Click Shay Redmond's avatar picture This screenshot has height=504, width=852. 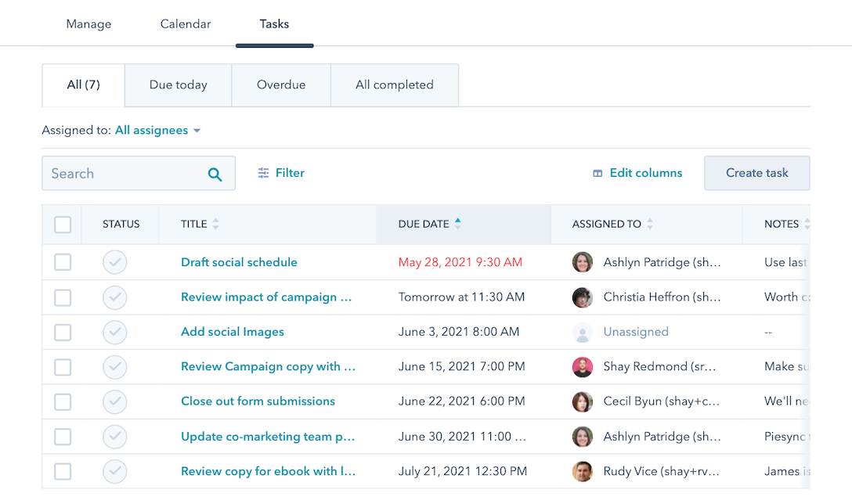point(582,367)
